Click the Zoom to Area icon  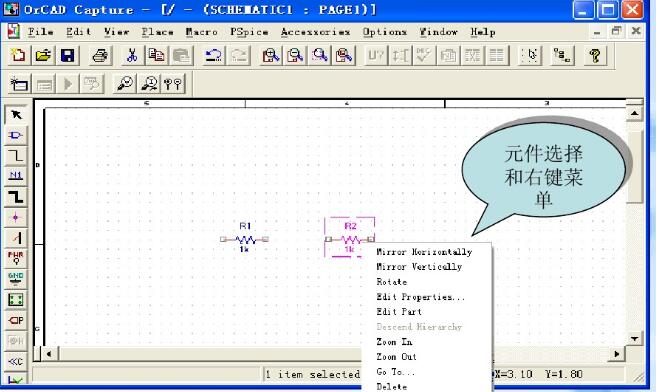[x=320, y=55]
